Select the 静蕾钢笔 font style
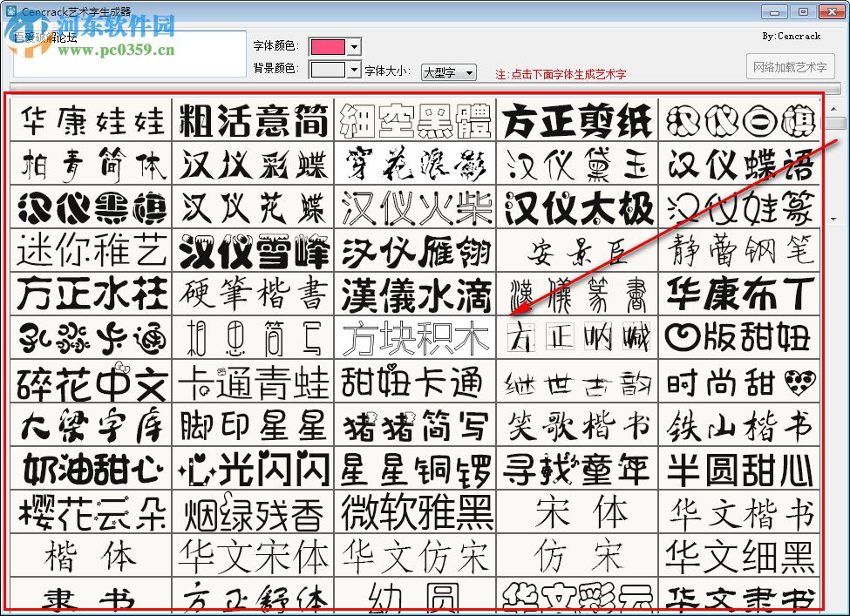 [740, 250]
